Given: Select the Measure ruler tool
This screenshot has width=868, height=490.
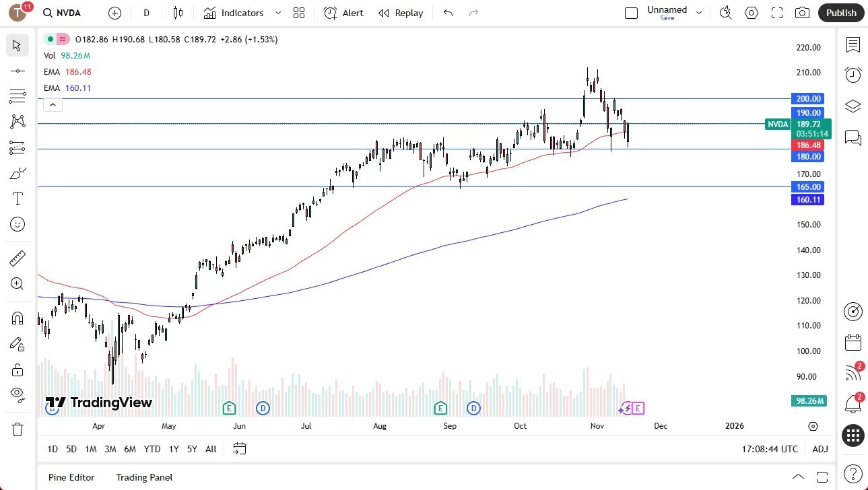Looking at the screenshot, I should point(17,258).
